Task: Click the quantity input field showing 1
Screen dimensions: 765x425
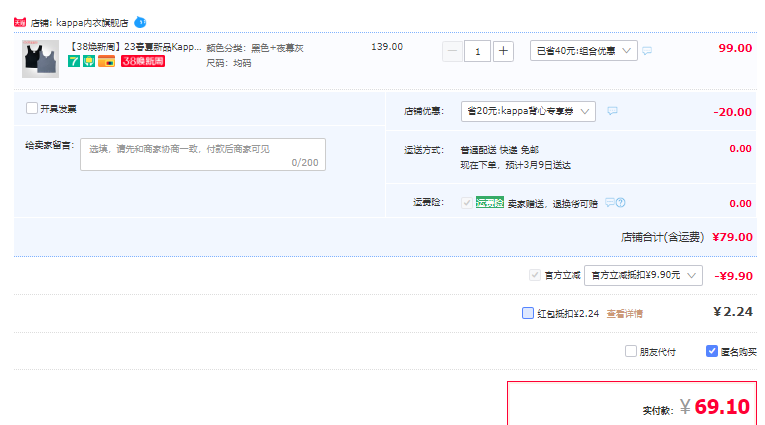Action: (478, 51)
